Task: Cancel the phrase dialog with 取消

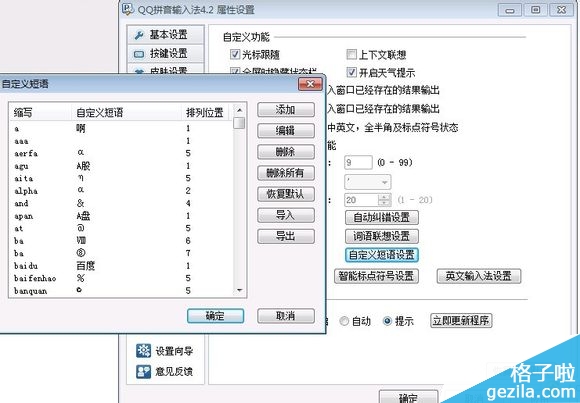Action: tap(286, 316)
